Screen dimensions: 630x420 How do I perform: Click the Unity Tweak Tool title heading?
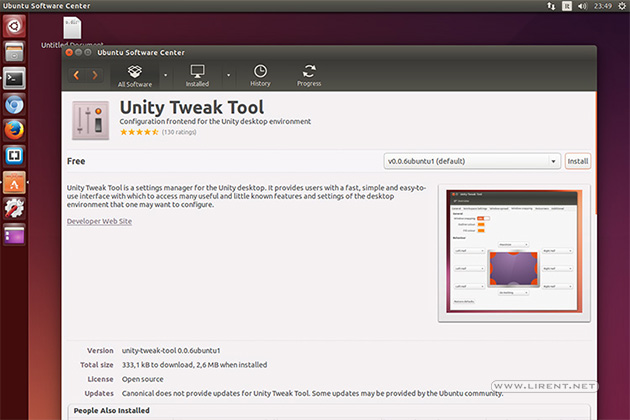(192, 107)
